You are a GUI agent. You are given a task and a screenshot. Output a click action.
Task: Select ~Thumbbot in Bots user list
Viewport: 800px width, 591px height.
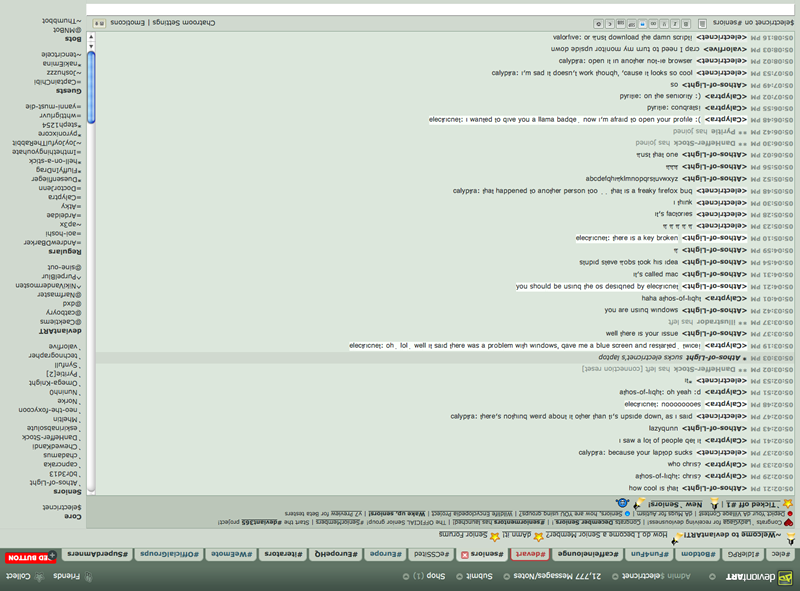tap(62, 21)
